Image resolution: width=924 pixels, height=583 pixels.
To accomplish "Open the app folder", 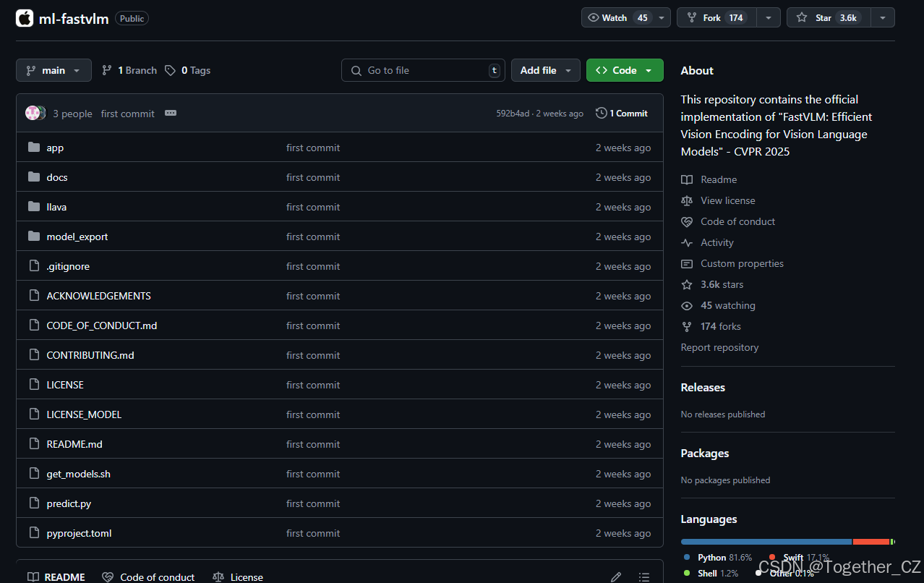I will 55,148.
